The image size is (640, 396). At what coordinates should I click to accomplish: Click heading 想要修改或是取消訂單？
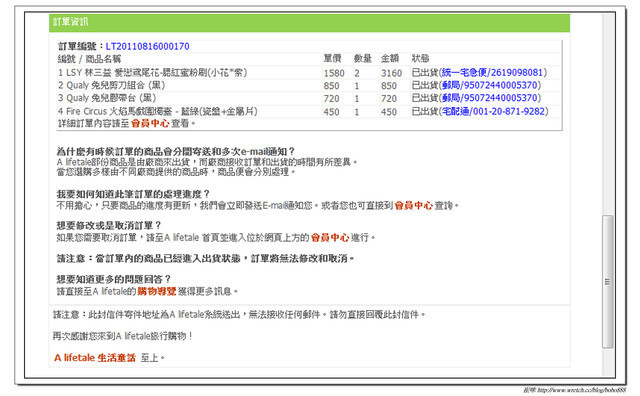point(109,226)
